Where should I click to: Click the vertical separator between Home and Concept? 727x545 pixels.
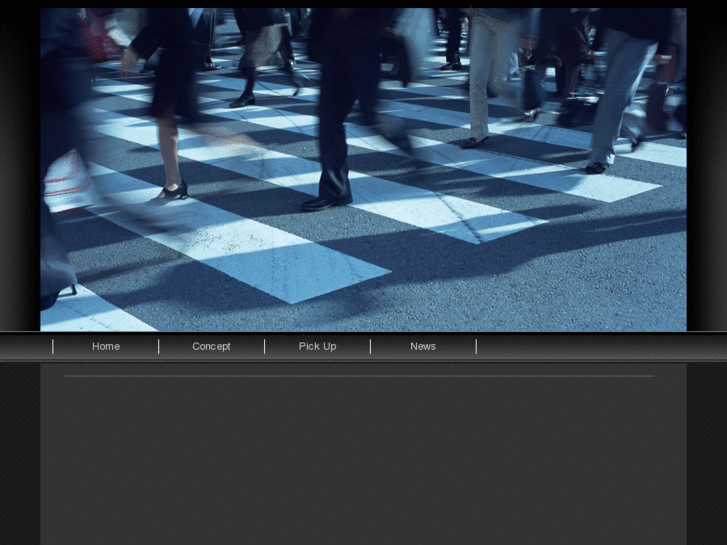click(x=158, y=346)
